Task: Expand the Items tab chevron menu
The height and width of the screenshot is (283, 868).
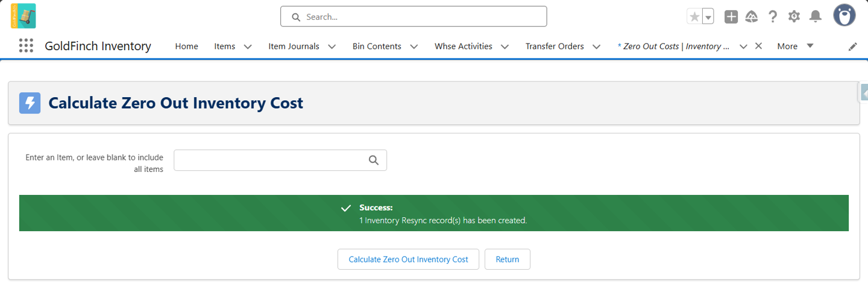Action: pyautogui.click(x=248, y=46)
